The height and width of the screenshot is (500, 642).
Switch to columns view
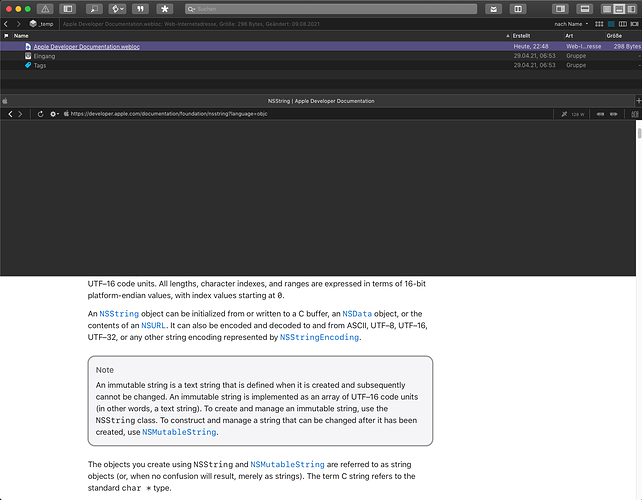click(x=622, y=24)
